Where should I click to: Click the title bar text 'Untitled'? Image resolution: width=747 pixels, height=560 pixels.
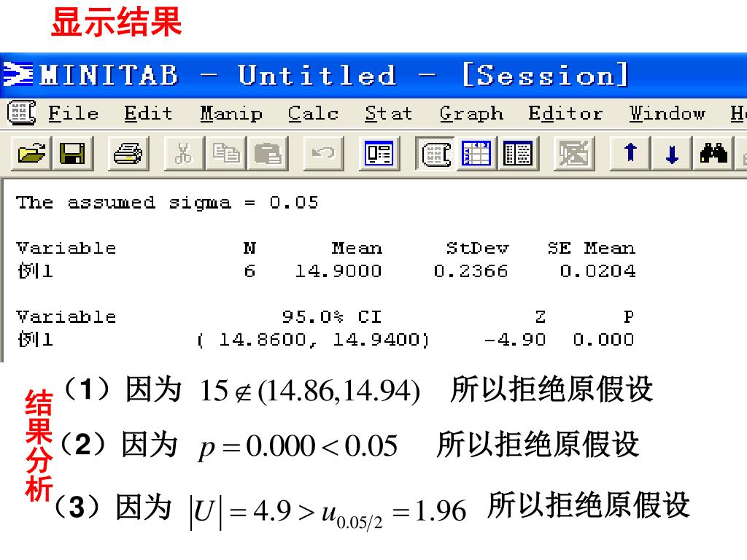[317, 75]
